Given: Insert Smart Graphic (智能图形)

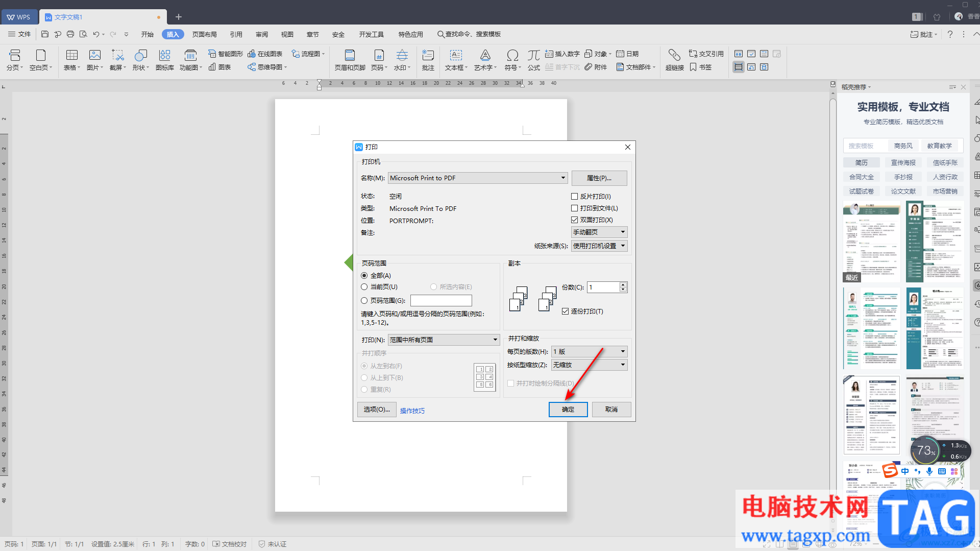Looking at the screenshot, I should (x=226, y=54).
